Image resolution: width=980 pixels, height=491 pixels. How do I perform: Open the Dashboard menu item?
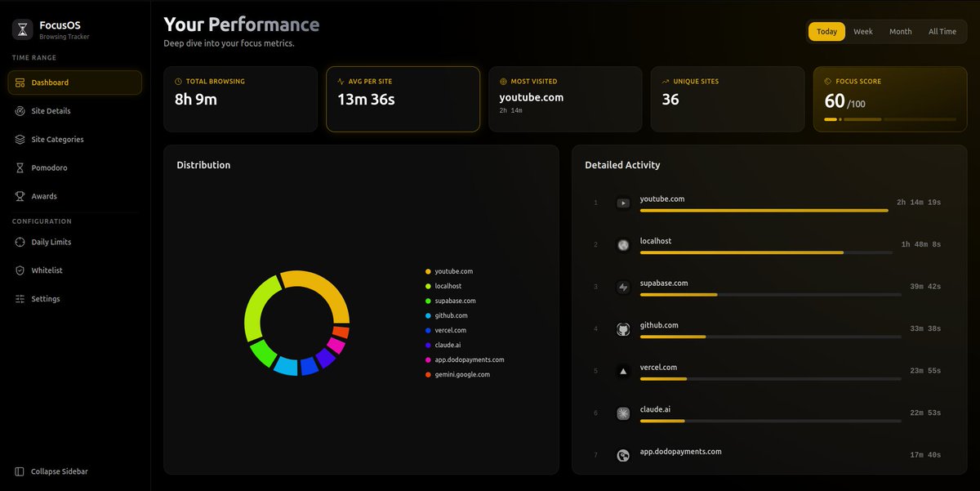(x=74, y=83)
